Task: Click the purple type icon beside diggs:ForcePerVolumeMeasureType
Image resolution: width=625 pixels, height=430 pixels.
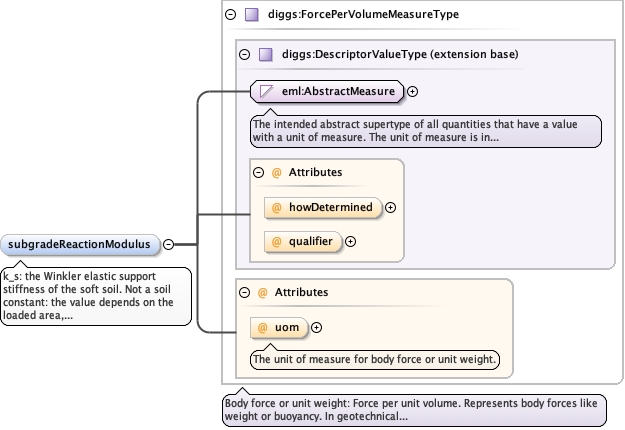Action: coord(252,15)
